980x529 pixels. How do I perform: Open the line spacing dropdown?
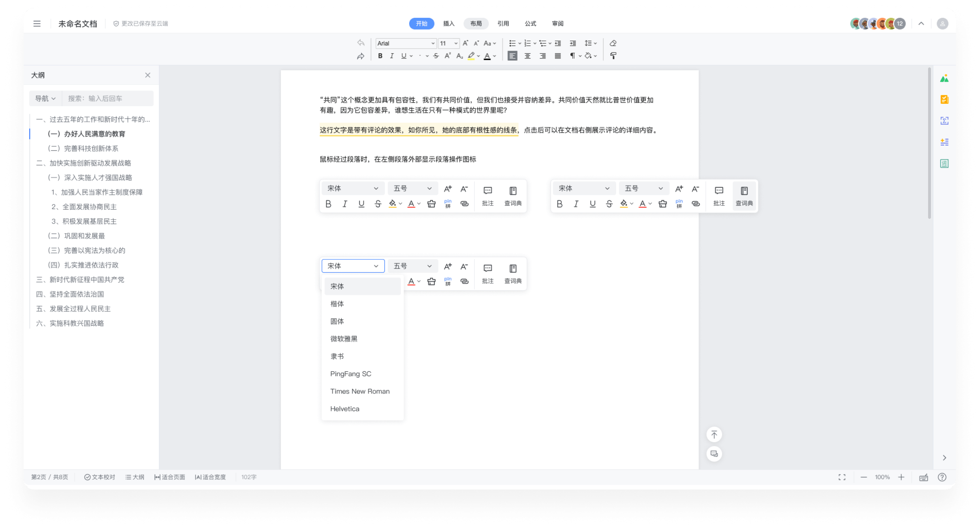(x=591, y=43)
